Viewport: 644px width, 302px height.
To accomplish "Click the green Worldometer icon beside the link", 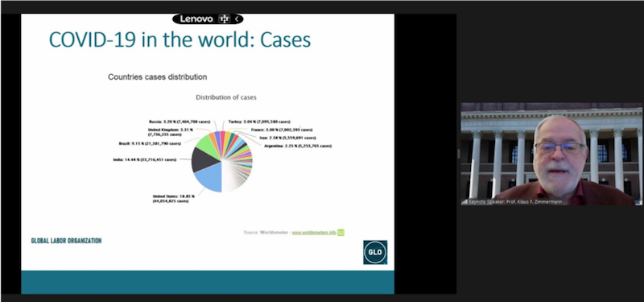I will click(x=341, y=233).
